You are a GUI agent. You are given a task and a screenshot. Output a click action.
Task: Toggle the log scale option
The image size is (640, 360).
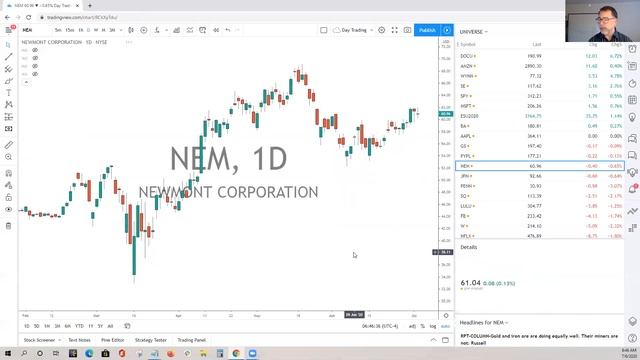[x=433, y=326]
